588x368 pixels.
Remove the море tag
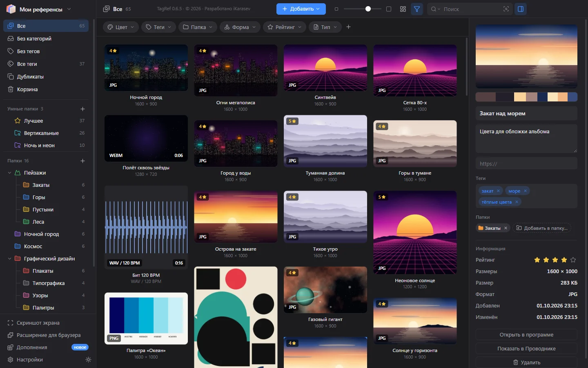click(526, 191)
